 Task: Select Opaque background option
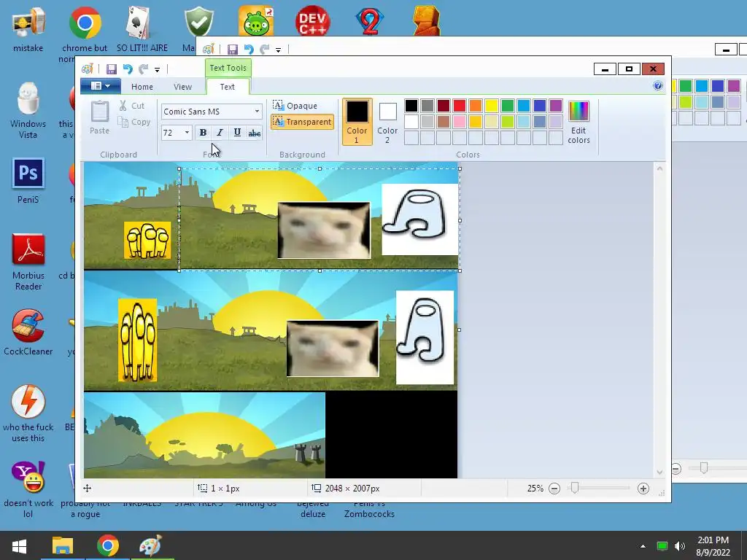tap(295, 105)
